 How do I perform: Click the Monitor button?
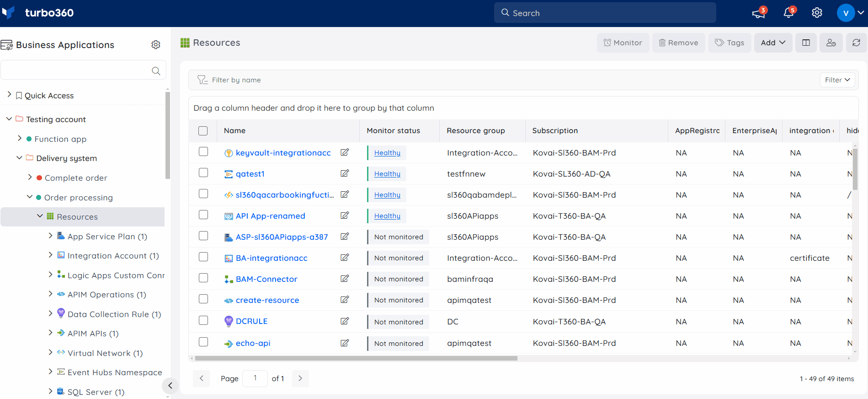[x=623, y=43]
